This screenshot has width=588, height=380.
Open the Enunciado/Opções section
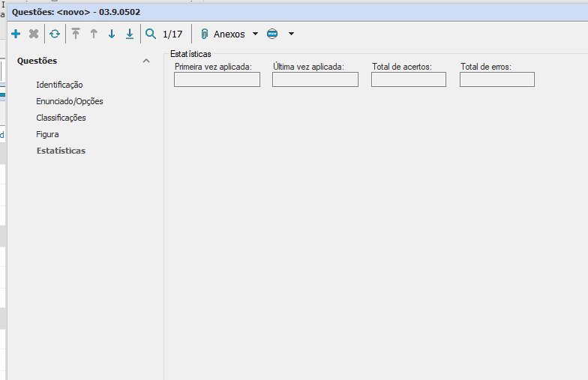coord(70,101)
